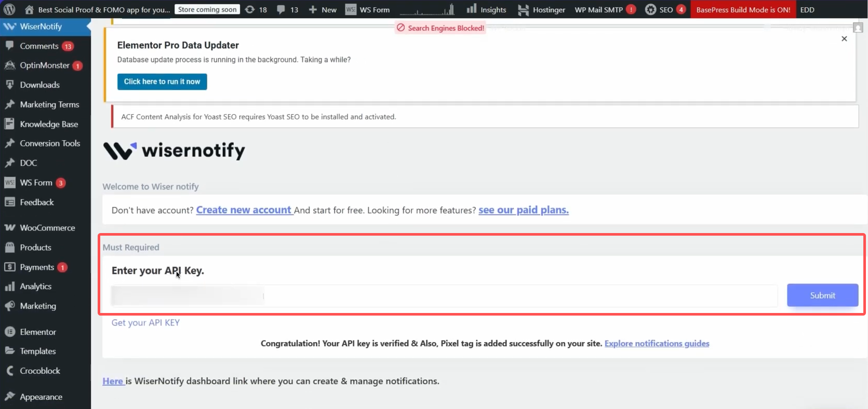Click the Hostinger logo icon
The width and height of the screenshot is (868, 409).
523,9
